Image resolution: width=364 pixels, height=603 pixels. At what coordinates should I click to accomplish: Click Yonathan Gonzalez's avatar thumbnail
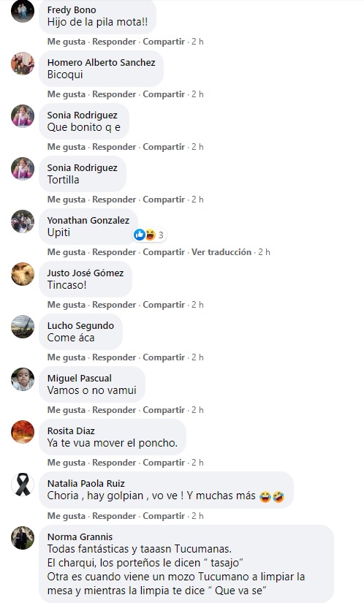click(x=23, y=221)
